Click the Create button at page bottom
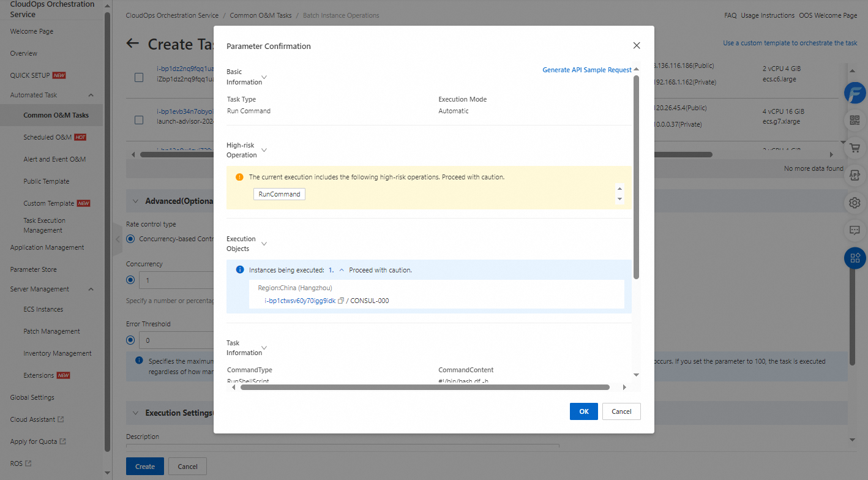Image resolution: width=868 pixels, height=480 pixels. (x=145, y=466)
